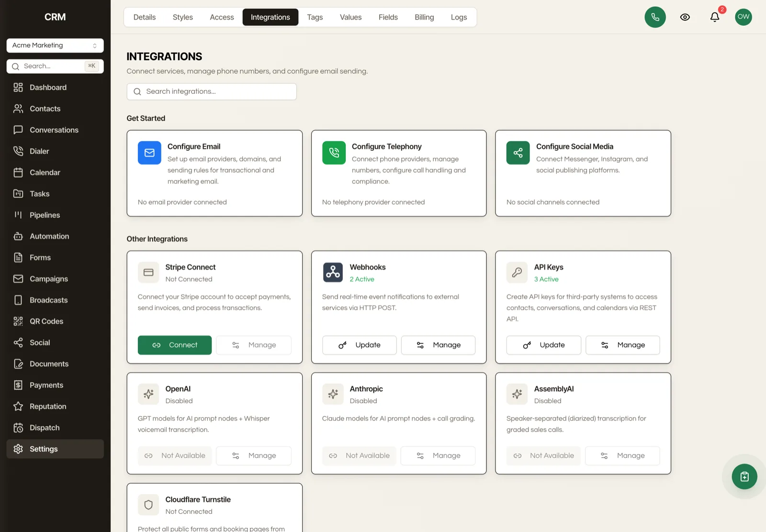The width and height of the screenshot is (766, 532).
Task: Click the floating clipboard button
Action: click(744, 476)
